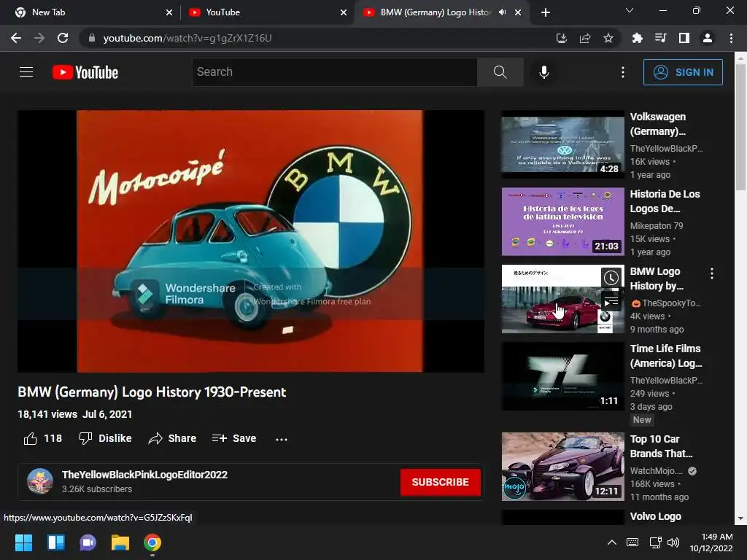Add BMW Logo History to Watch later
Screen dimensions: 747x560
(x=611, y=278)
